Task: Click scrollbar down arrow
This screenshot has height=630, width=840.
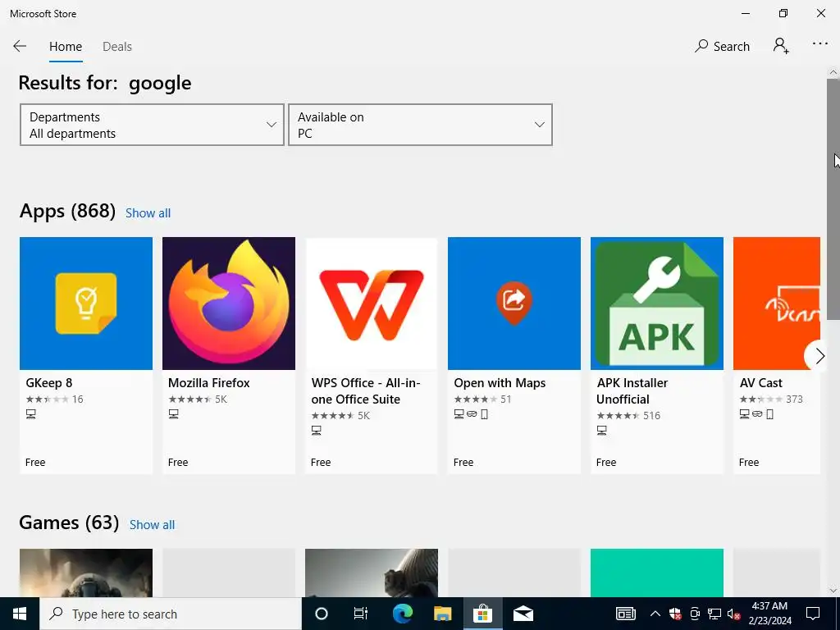Action: tap(833, 591)
